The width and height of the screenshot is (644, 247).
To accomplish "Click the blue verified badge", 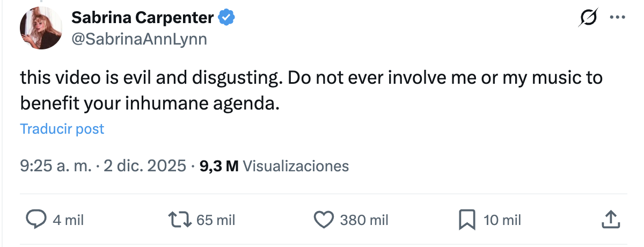I will pos(226,18).
